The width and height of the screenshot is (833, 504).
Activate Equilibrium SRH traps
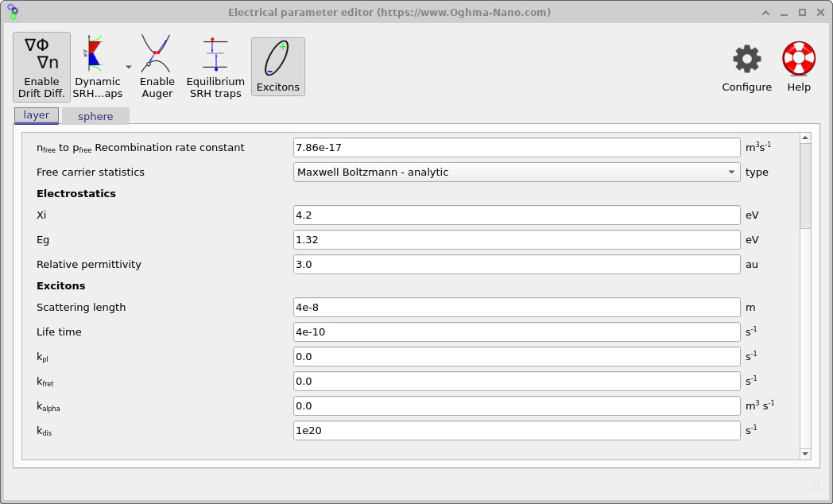click(x=215, y=65)
